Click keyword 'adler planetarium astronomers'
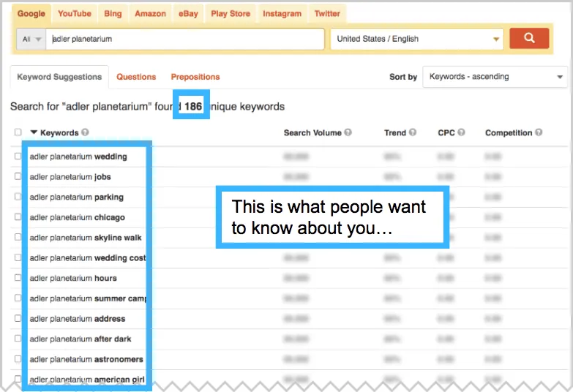The height and width of the screenshot is (392, 573). 86,359
